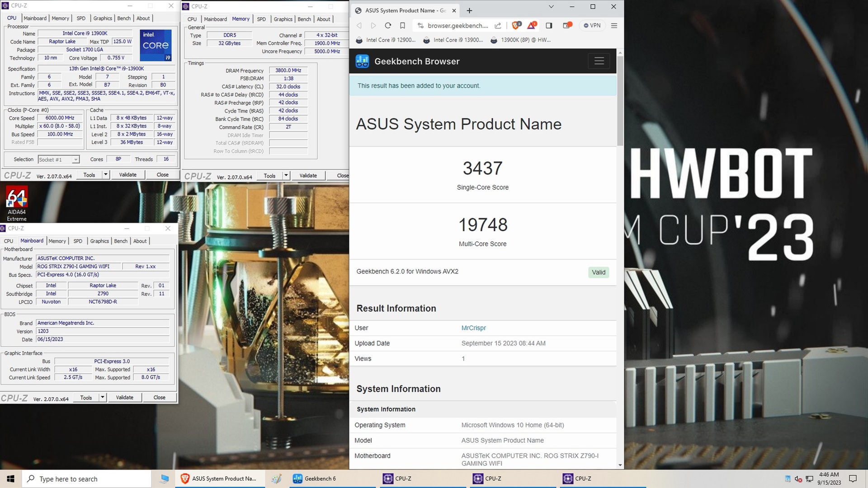Bookmark the current page
Screen dimensions: 868x488
(x=402, y=25)
